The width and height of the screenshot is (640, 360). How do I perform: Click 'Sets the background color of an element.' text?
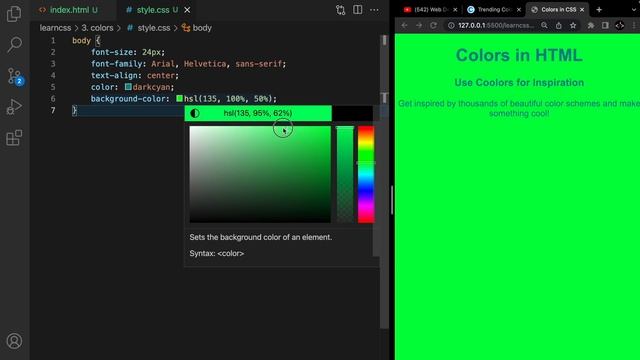(260, 237)
